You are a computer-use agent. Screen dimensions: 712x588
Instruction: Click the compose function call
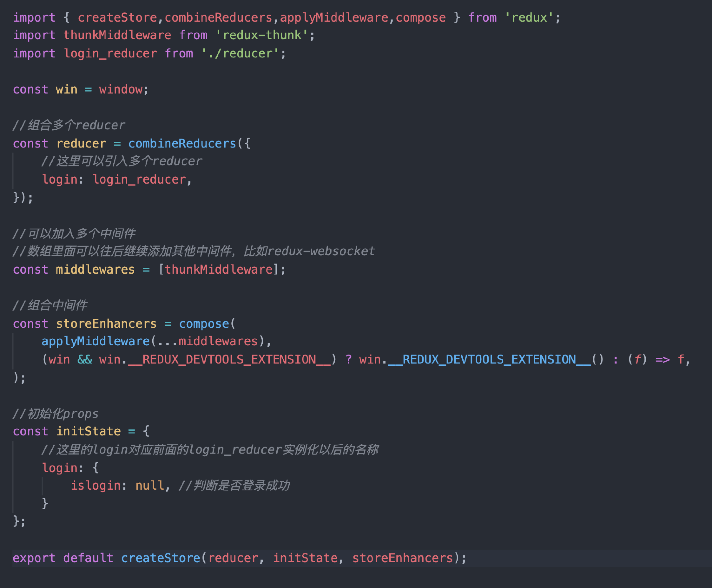[x=204, y=324]
